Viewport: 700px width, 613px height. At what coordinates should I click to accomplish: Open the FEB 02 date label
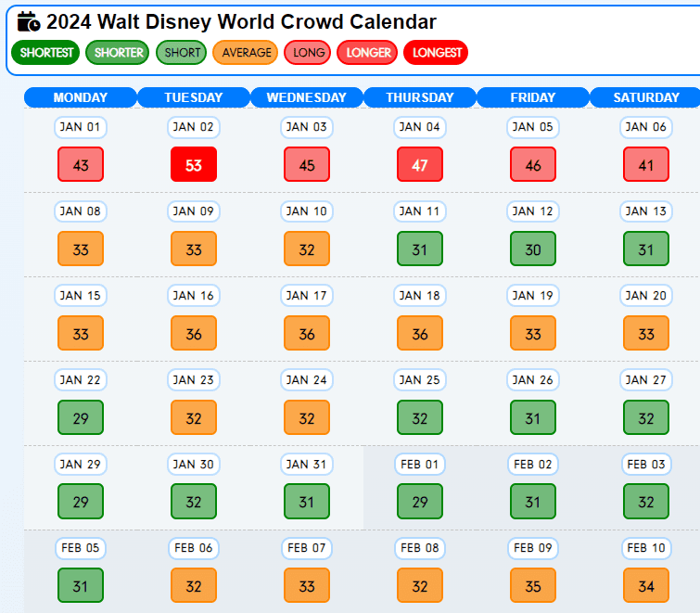click(x=533, y=465)
